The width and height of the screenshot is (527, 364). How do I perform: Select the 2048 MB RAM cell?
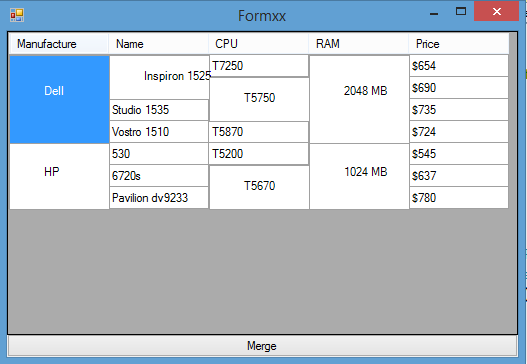[359, 99]
